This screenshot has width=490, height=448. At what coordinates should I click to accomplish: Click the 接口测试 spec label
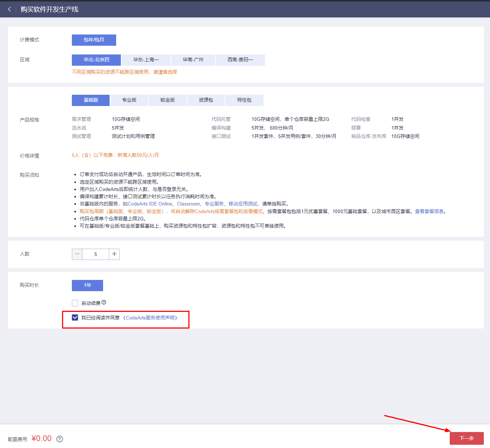click(221, 136)
